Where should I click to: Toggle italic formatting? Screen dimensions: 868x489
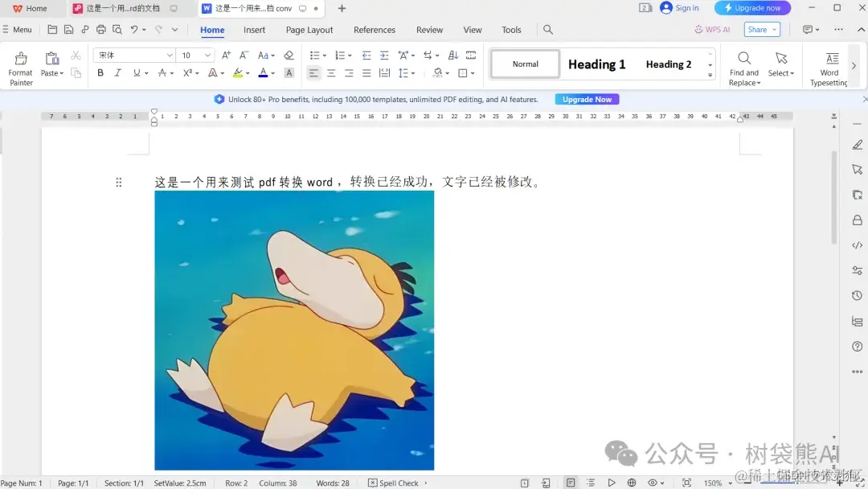[x=117, y=72]
